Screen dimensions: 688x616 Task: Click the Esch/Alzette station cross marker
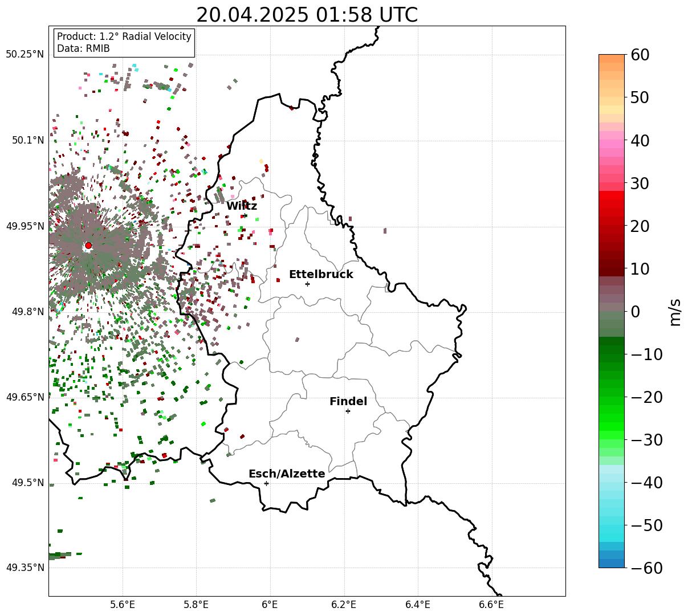pyautogui.click(x=266, y=483)
